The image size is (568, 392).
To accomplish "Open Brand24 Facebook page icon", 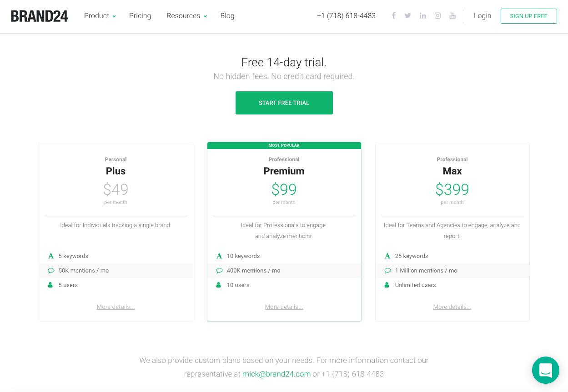I will click(394, 16).
